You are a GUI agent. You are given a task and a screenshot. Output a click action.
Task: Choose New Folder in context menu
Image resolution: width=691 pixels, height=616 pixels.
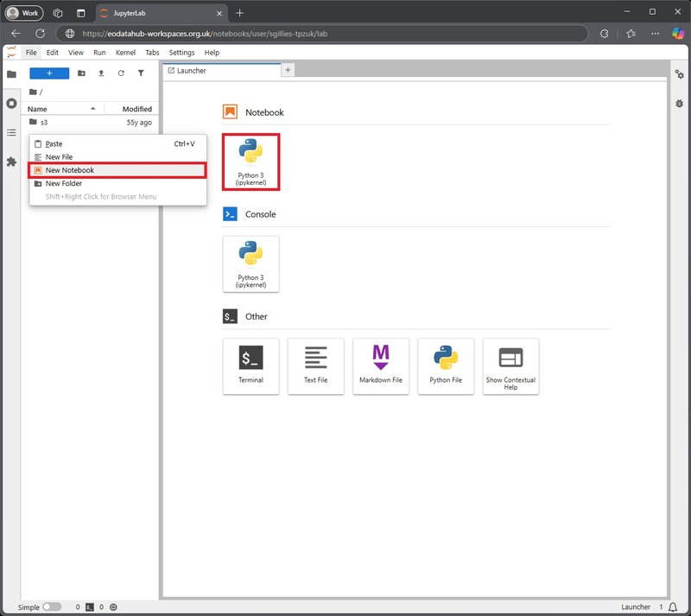coord(64,183)
